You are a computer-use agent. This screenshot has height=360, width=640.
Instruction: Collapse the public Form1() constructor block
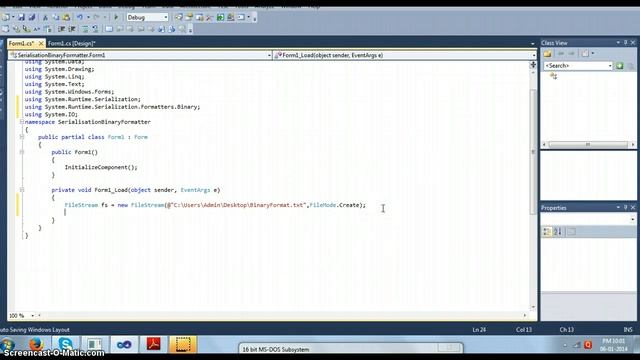(22, 152)
